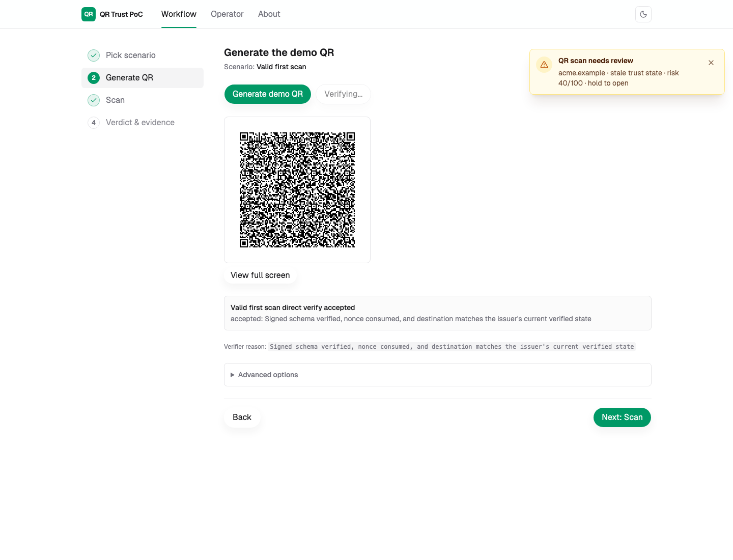Click the Scan step checkmark icon
The height and width of the screenshot is (560, 733).
pos(94,100)
